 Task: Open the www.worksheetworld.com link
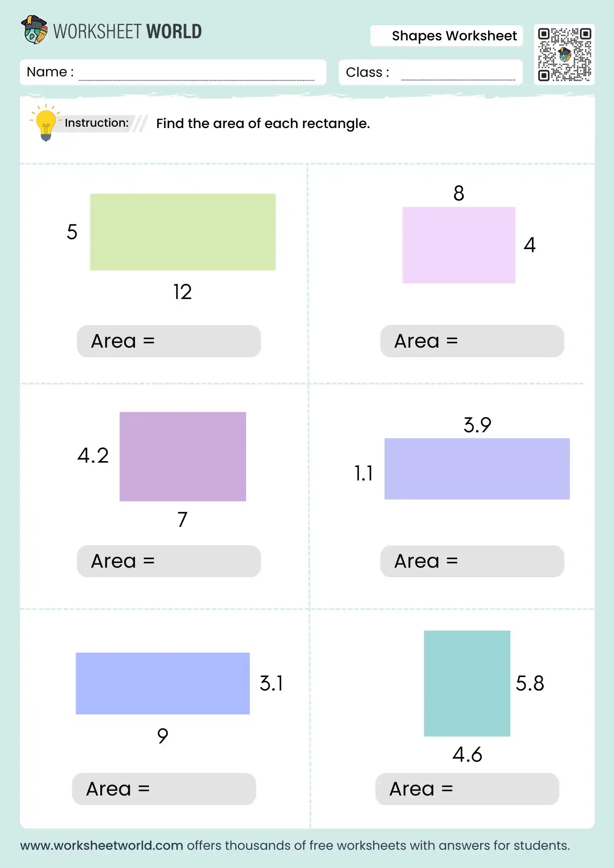(x=102, y=845)
